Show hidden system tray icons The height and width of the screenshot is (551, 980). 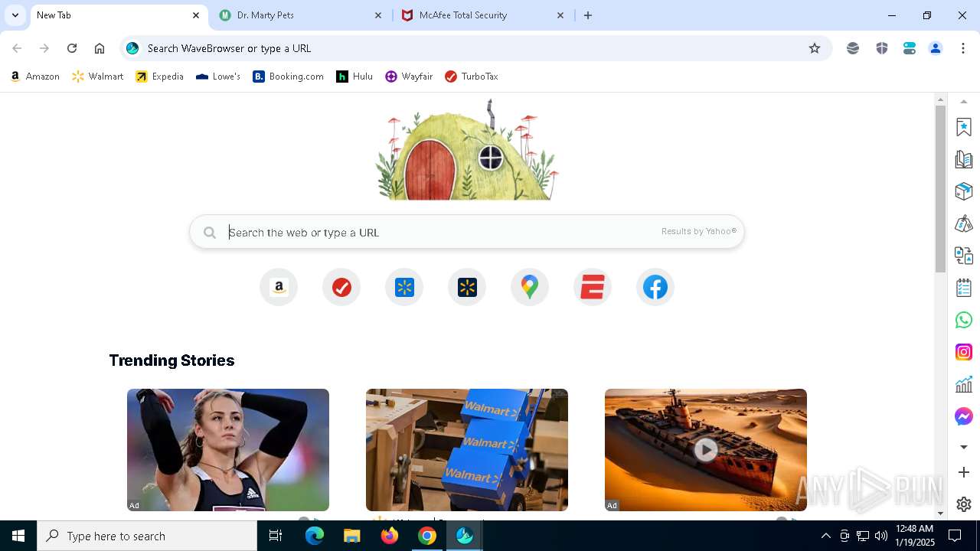tap(826, 536)
